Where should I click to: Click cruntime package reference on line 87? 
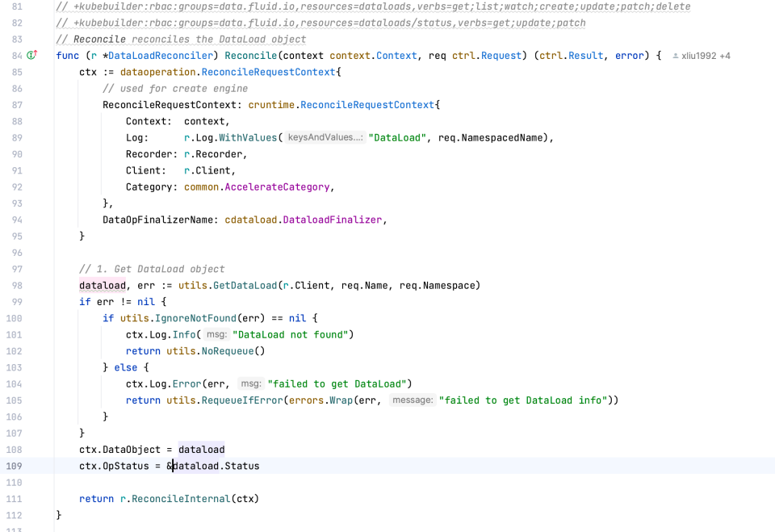point(271,105)
